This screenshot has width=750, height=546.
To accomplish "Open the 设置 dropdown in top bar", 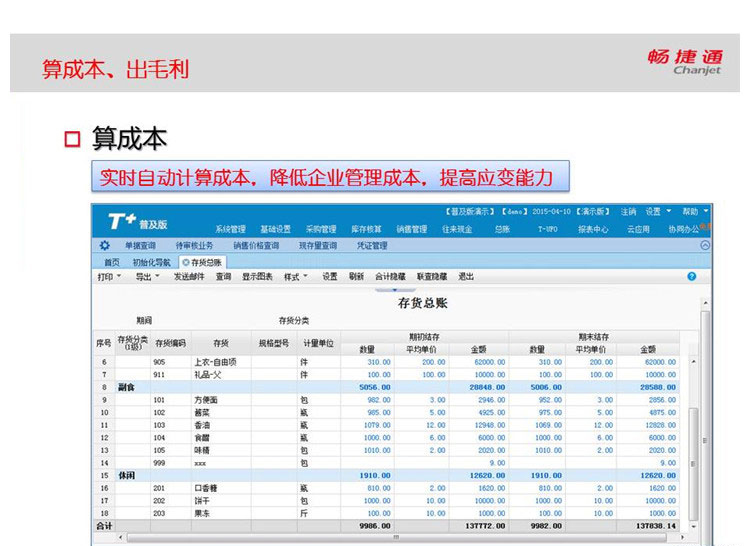I will [x=658, y=211].
